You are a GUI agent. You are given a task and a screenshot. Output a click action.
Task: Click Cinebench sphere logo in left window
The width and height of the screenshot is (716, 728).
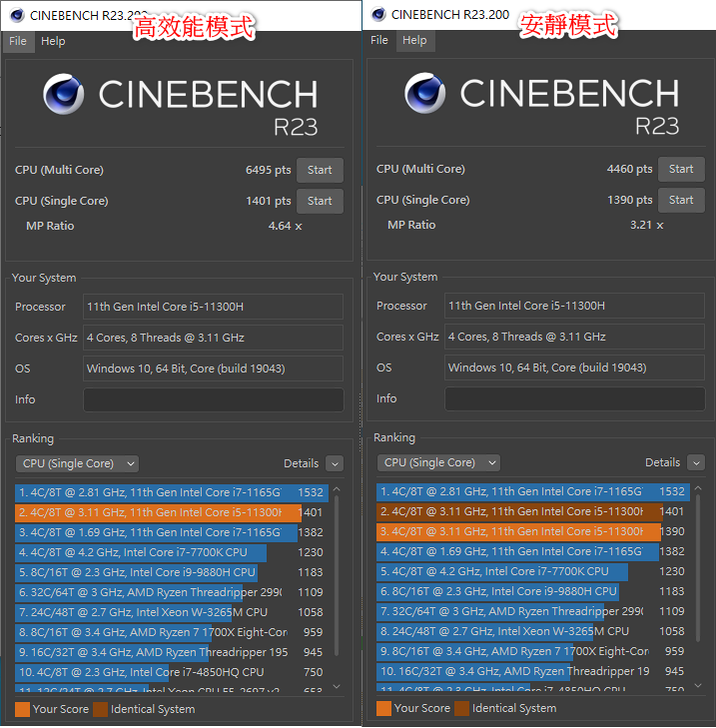click(64, 94)
